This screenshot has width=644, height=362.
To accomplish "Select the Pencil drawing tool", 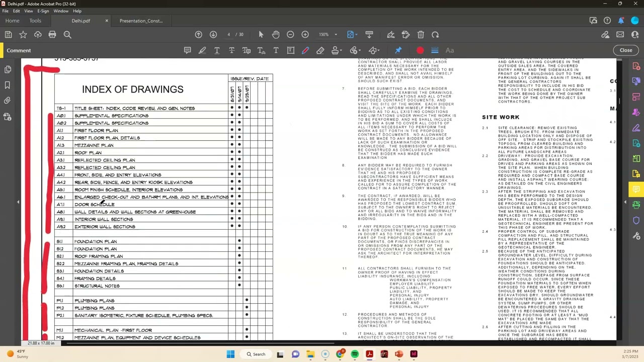I will [x=305, y=50].
